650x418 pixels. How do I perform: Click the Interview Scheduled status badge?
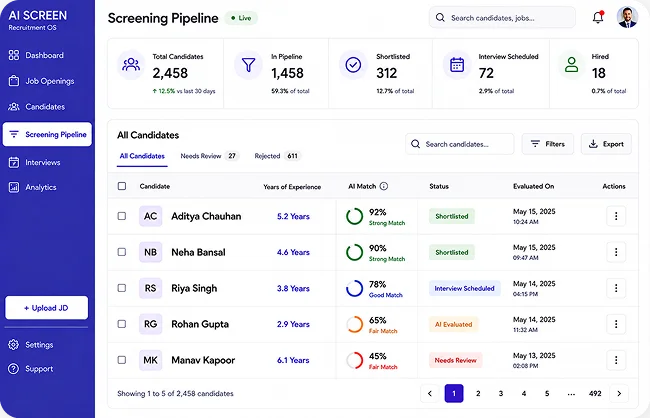[x=465, y=288]
